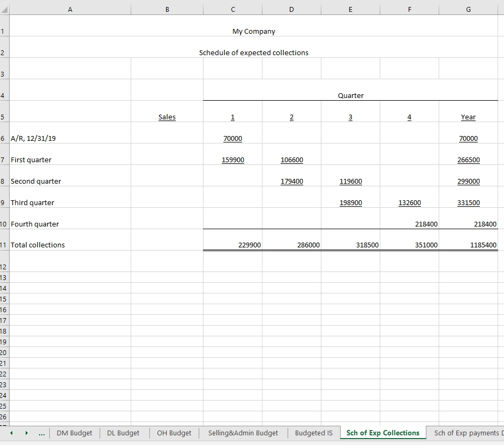This screenshot has width=504, height=445.
Task: Click the previous sheet navigation arrow
Action: click(11, 433)
